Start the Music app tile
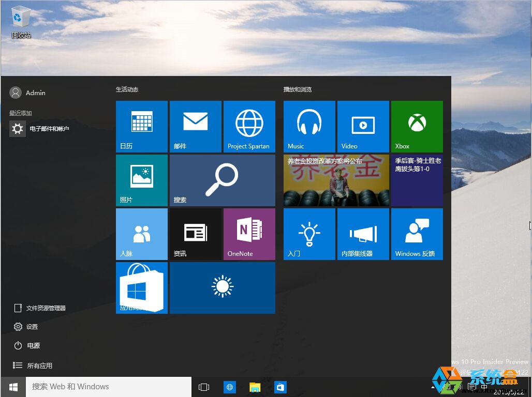The width and height of the screenshot is (532, 397). (309, 126)
